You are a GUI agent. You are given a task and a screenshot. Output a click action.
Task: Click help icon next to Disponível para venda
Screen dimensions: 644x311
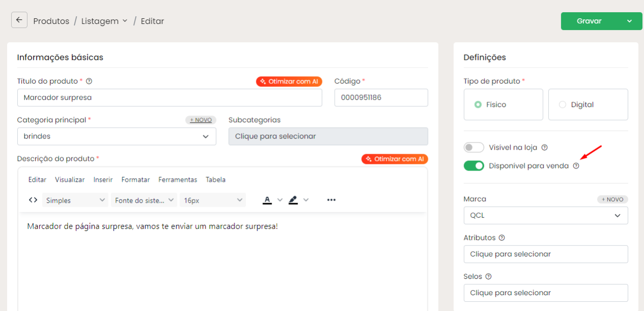coord(576,166)
